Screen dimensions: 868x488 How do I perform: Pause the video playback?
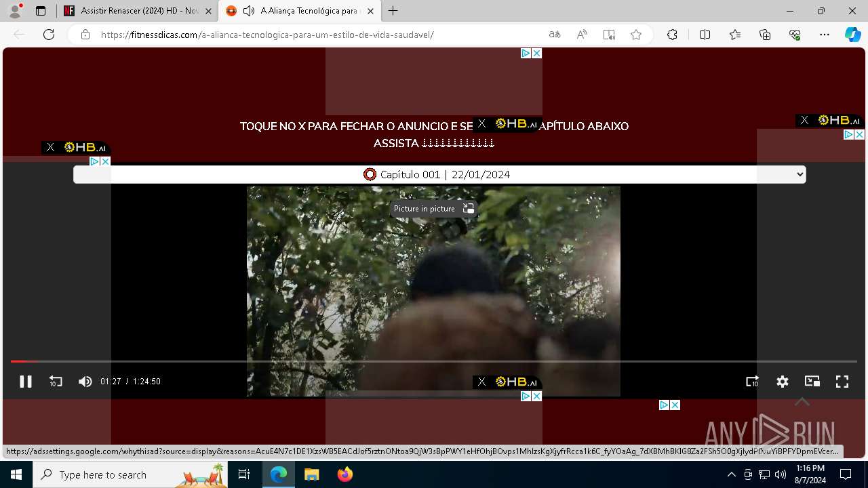(x=26, y=382)
